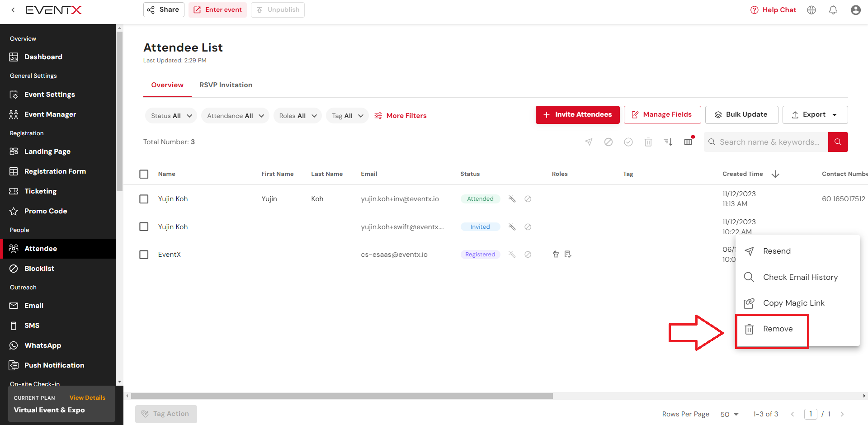Check the box for the EventX attendee row
The height and width of the screenshot is (425, 868).
coord(144,255)
